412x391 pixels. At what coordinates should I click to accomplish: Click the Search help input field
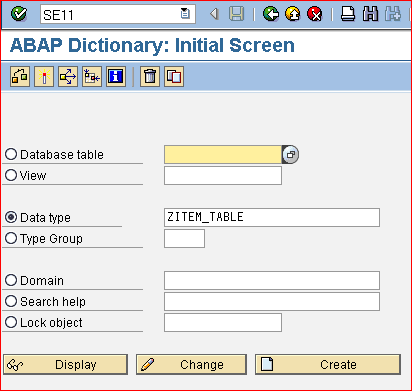click(x=272, y=301)
